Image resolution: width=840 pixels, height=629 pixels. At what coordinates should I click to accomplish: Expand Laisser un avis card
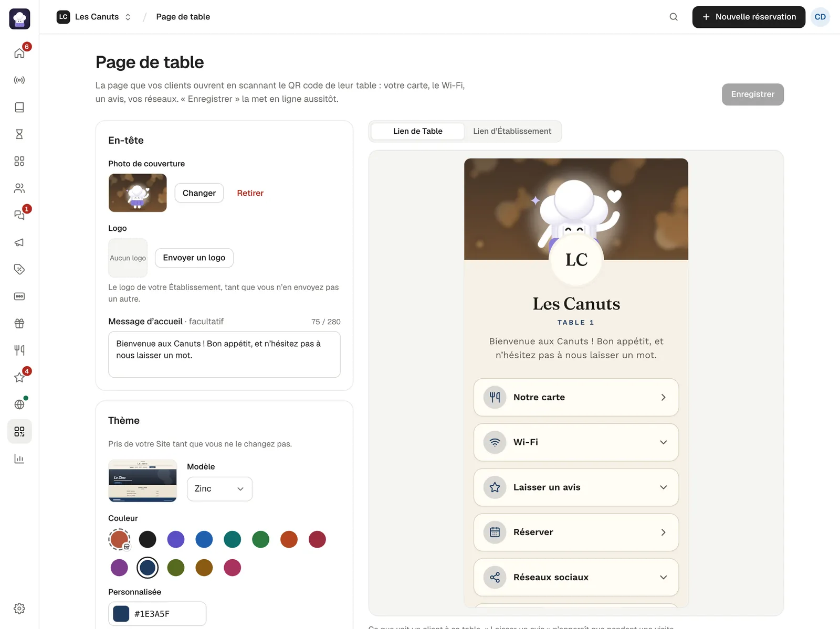pos(576,487)
